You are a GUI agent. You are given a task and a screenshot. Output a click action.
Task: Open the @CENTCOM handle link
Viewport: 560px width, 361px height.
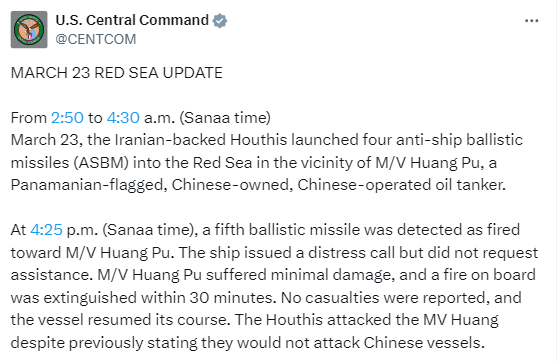click(x=96, y=39)
